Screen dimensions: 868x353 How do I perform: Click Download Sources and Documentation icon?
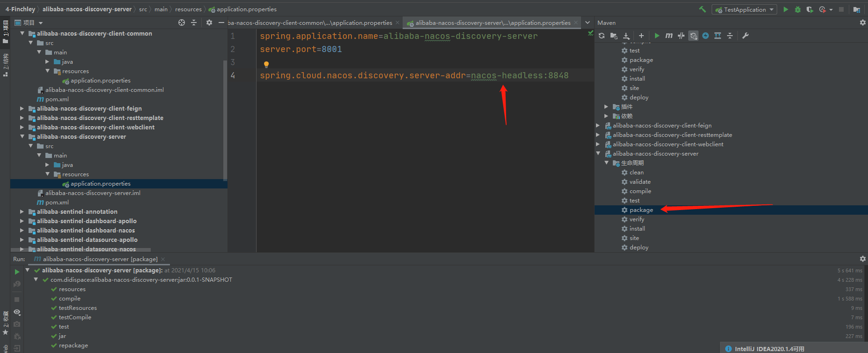point(626,36)
